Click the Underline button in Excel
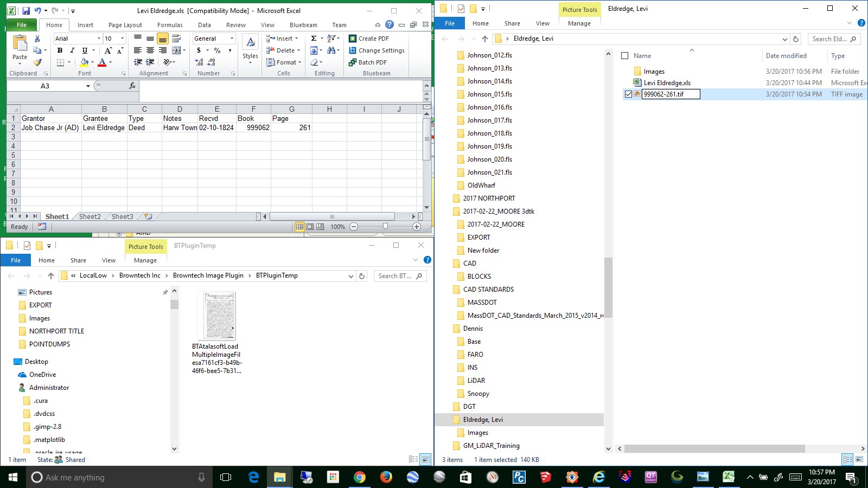The height and width of the screenshot is (488, 868). point(85,50)
